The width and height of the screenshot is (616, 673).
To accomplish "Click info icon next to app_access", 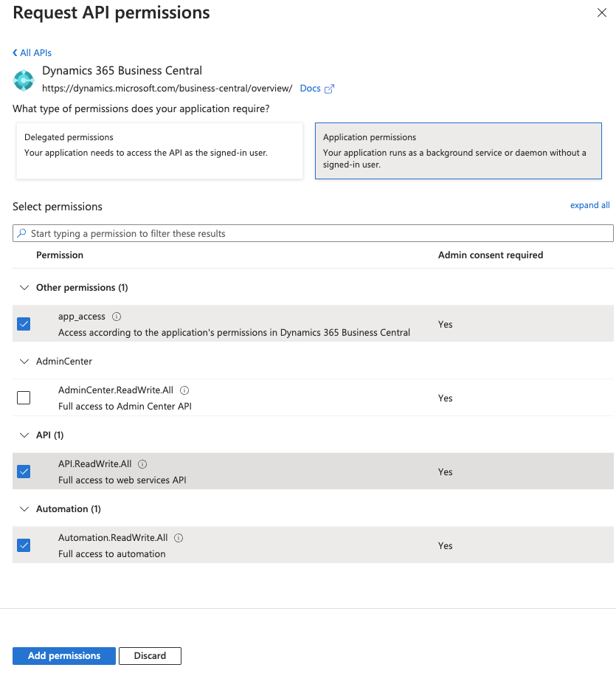I will pyautogui.click(x=117, y=317).
